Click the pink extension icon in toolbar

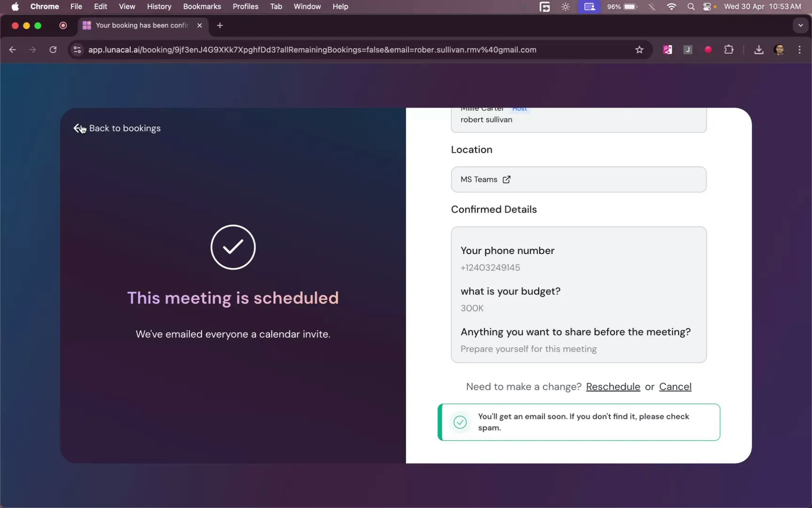pos(667,50)
